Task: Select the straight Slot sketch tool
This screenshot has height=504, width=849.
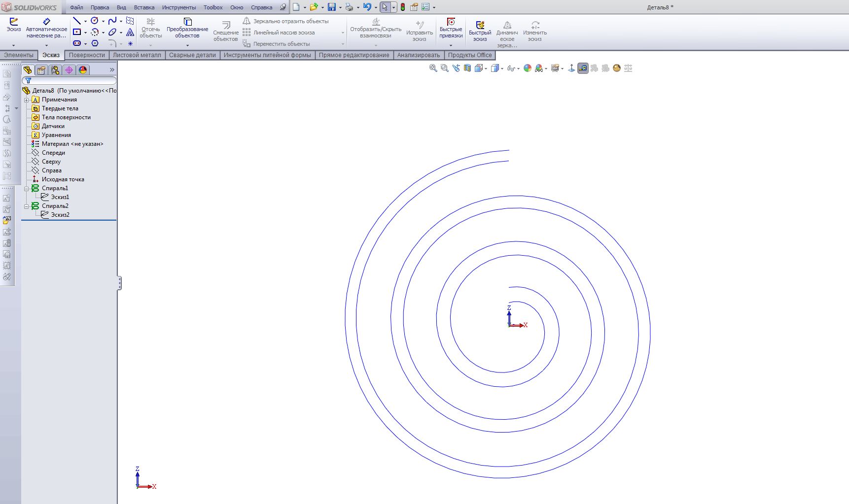Action: [77, 43]
